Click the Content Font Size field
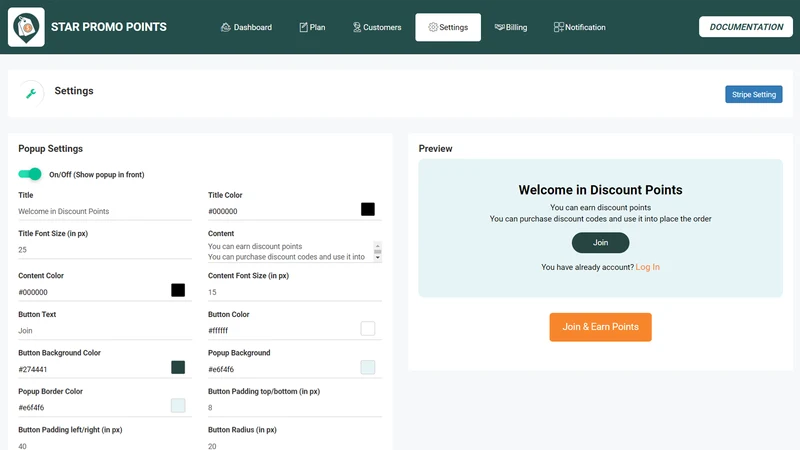The image size is (800, 450). click(x=294, y=292)
